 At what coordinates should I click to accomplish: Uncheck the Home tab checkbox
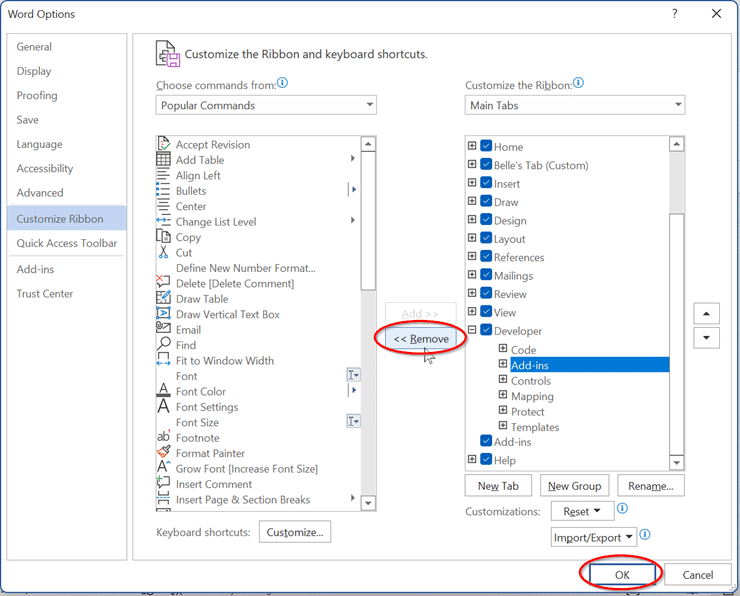(x=486, y=145)
